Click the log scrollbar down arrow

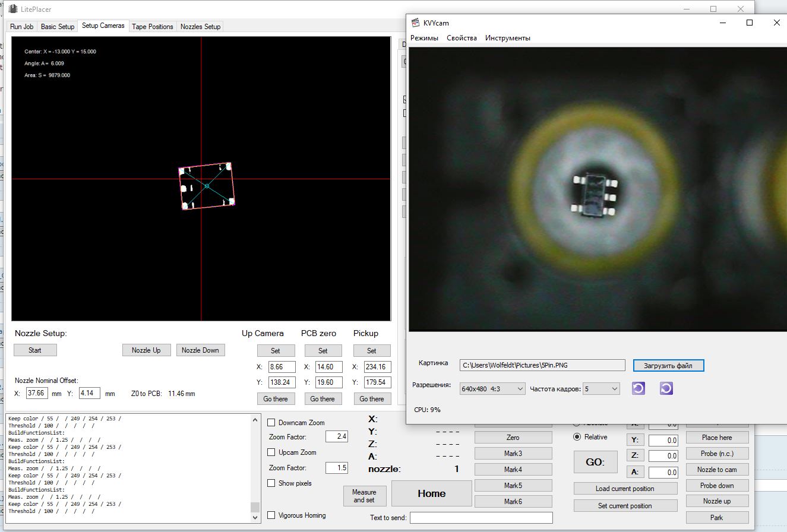tap(255, 517)
